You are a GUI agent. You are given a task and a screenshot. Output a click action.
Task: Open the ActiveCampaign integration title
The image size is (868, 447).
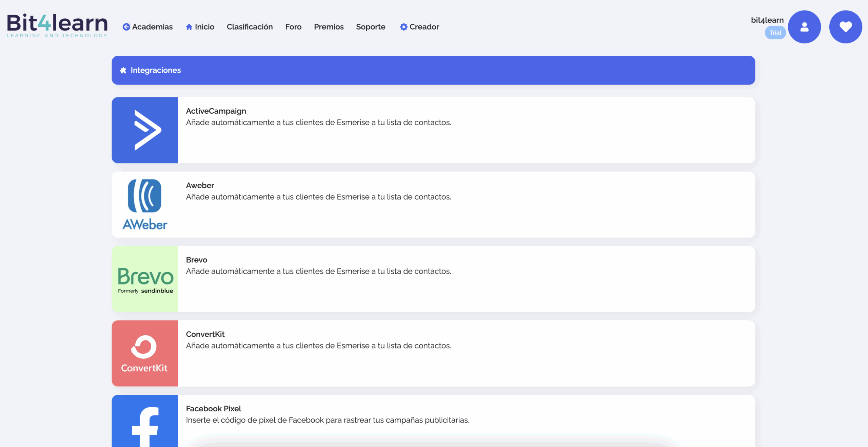pyautogui.click(x=216, y=111)
